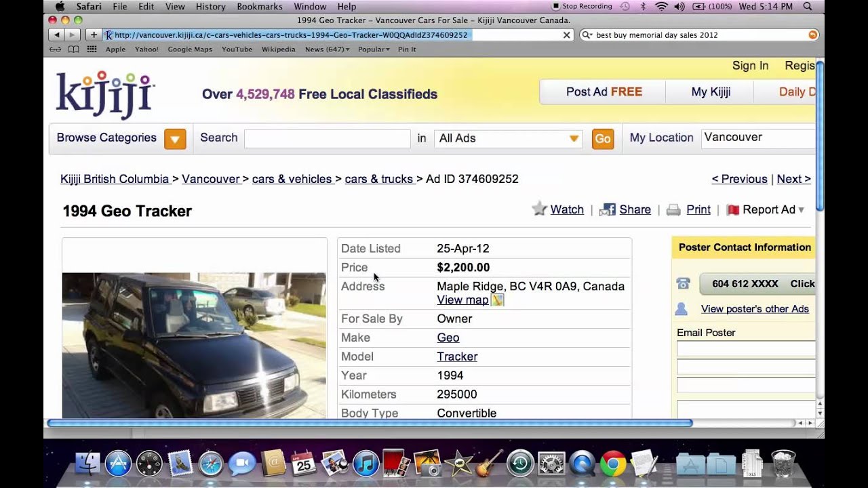Viewport: 868px width, 488px height.
Task: Click the horizontal scrollbar at page bottom
Action: (370, 423)
